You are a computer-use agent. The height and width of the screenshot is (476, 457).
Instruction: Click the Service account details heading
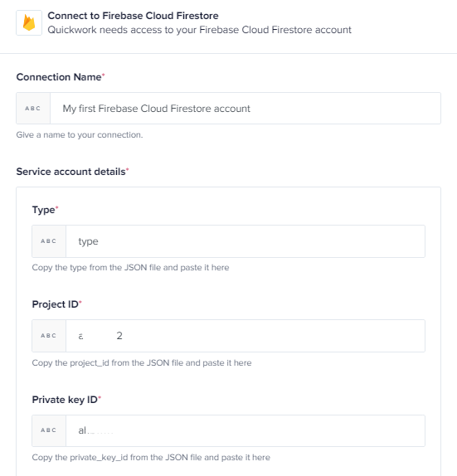[73, 172]
